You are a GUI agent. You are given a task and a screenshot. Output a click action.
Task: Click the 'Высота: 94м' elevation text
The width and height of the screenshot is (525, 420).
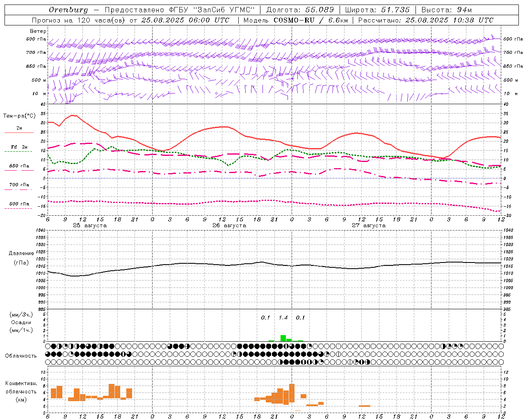(x=447, y=10)
